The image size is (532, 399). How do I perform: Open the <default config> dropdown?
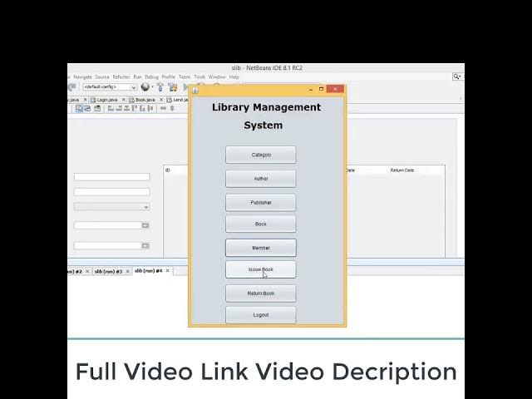(x=110, y=86)
